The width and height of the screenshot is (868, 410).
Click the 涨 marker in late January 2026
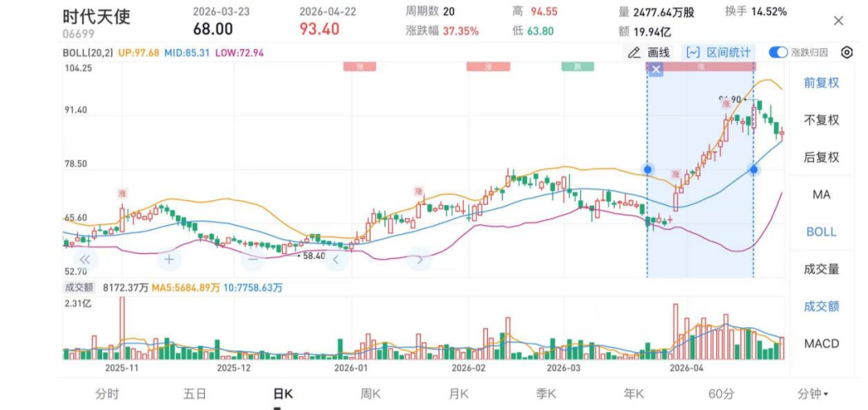pos(419,191)
